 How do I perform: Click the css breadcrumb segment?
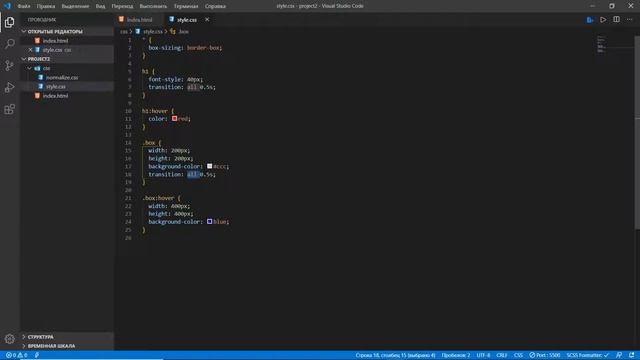click(124, 31)
